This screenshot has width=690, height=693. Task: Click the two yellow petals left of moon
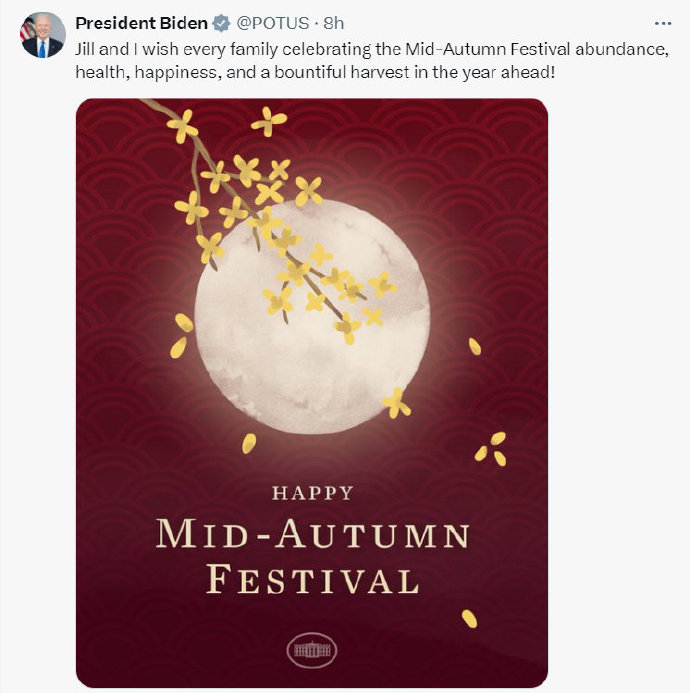pos(182,335)
